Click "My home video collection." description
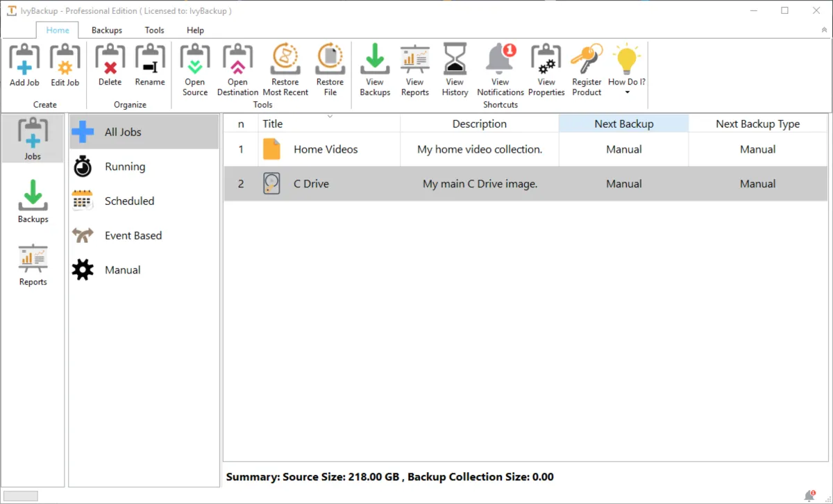Image resolution: width=833 pixels, height=504 pixels. pyautogui.click(x=480, y=149)
